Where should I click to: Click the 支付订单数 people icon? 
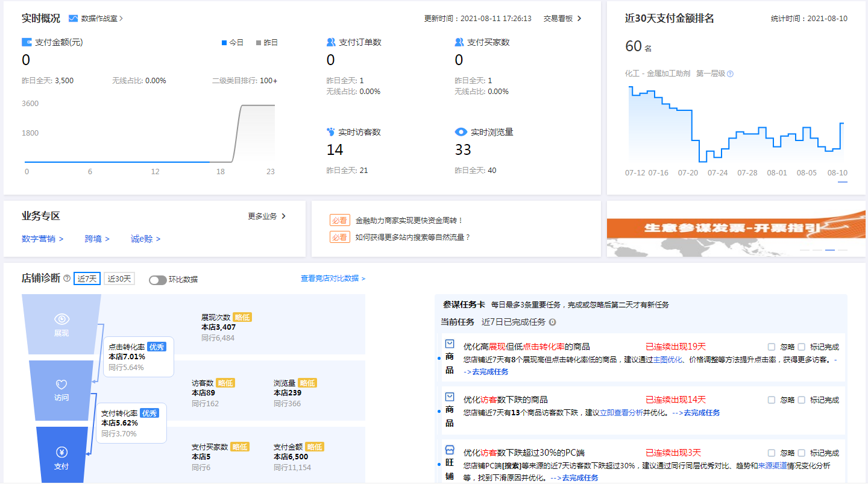[x=329, y=42]
